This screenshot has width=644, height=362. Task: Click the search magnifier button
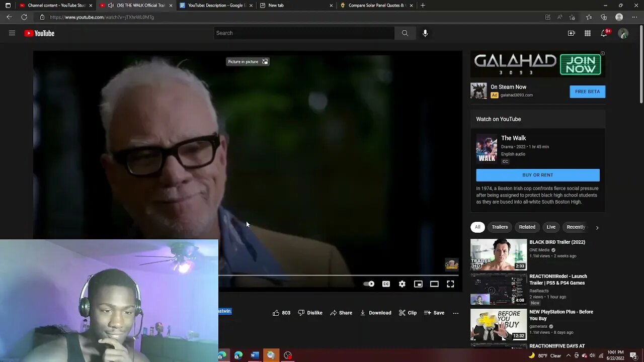coord(405,33)
